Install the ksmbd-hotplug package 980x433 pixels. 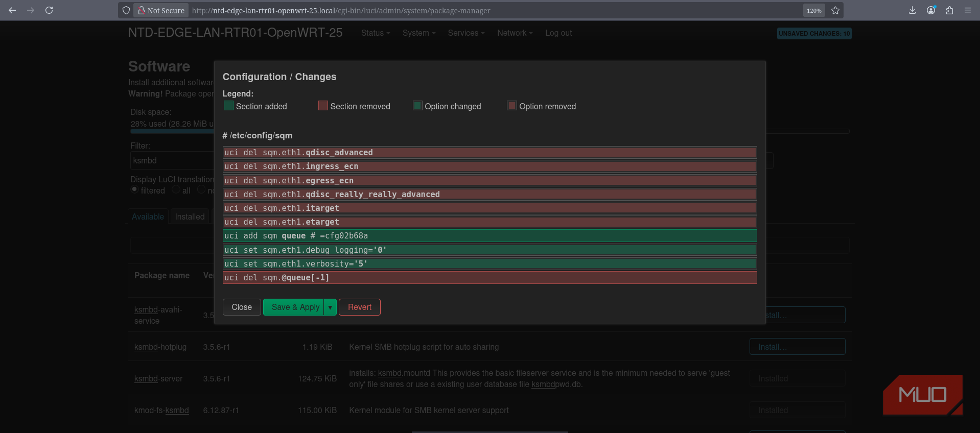point(797,347)
